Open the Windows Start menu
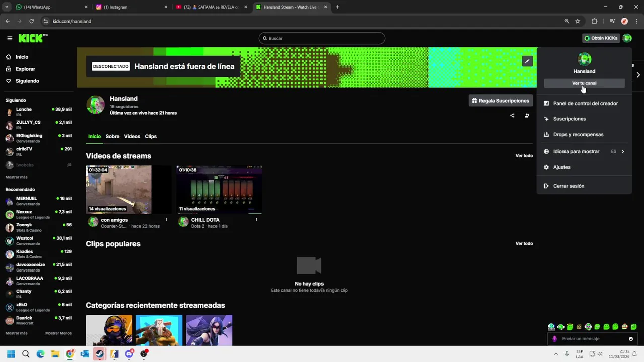644x362 pixels. click(11, 354)
